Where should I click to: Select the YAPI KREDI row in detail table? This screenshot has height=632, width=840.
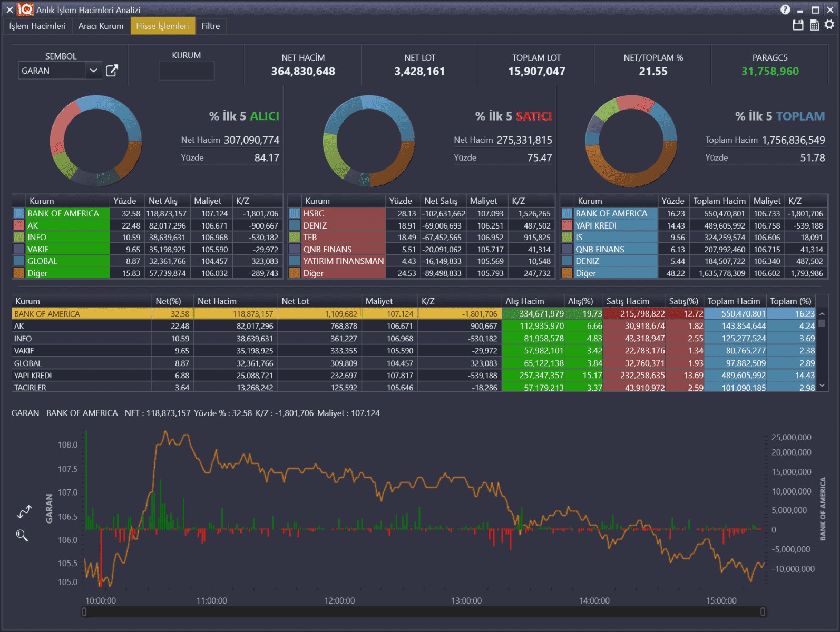[414, 376]
